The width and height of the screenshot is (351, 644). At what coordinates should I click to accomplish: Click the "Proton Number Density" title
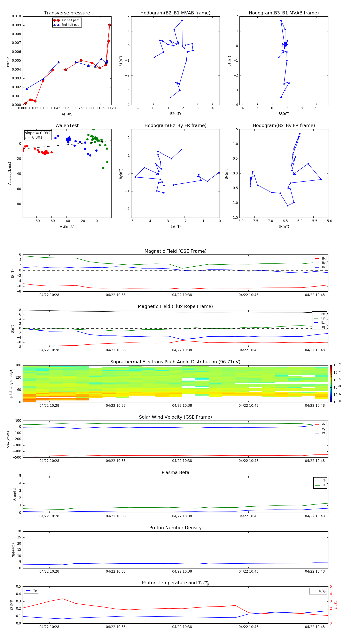[x=175, y=528]
